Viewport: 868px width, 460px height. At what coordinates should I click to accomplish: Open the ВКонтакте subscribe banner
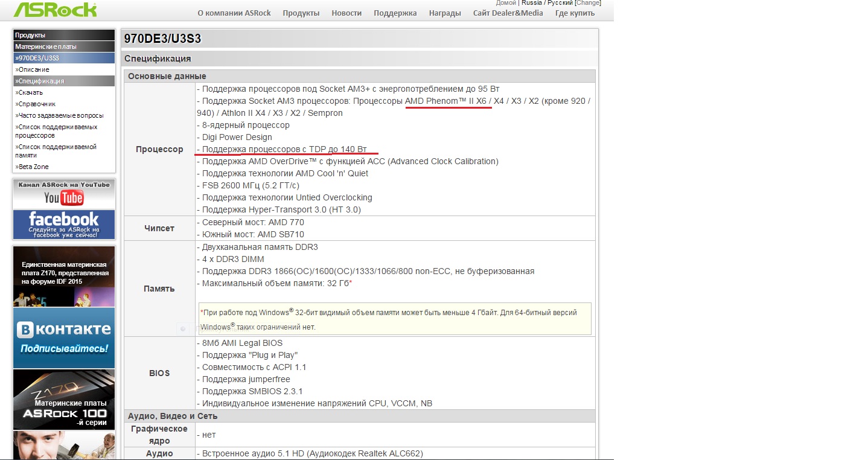[x=64, y=338]
